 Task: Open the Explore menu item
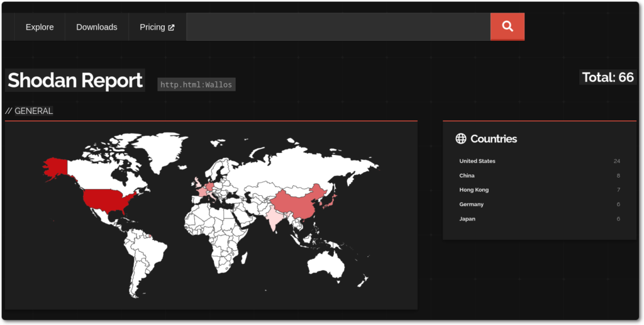(40, 27)
